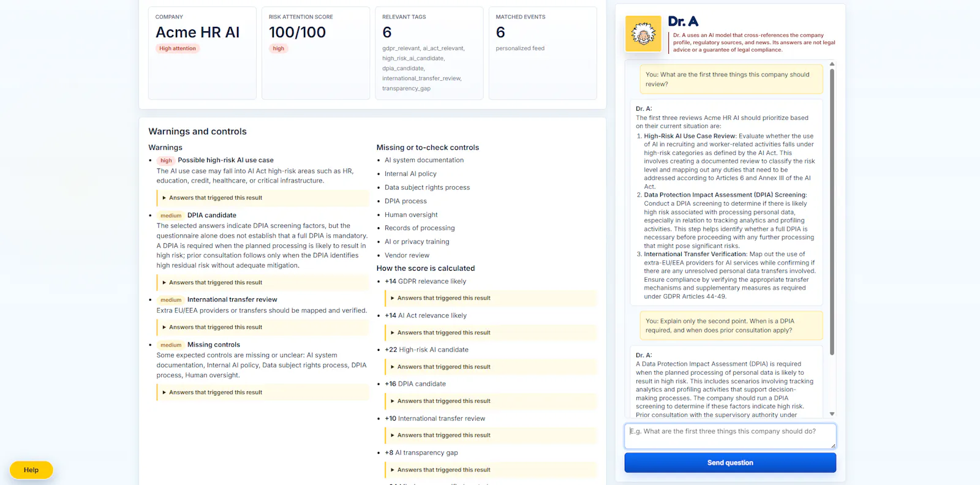Focus the Dr. A question input field
The width and height of the screenshot is (980, 485).
click(x=730, y=436)
